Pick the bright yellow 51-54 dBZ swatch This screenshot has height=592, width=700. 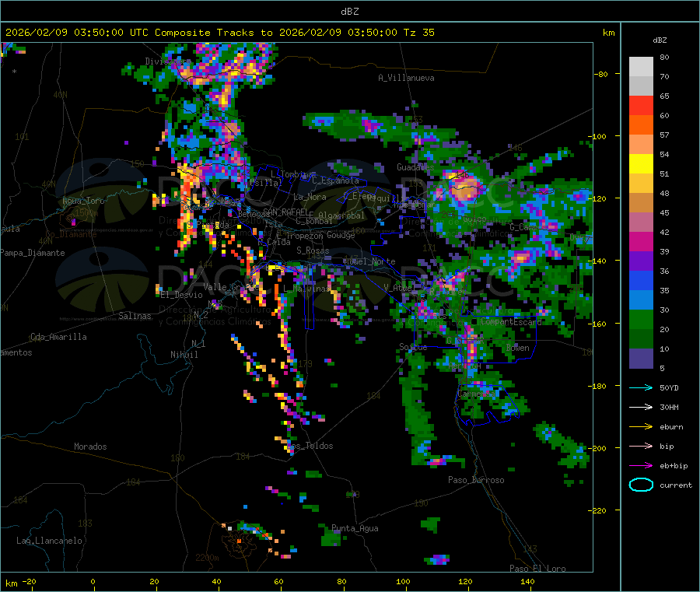pyautogui.click(x=641, y=164)
